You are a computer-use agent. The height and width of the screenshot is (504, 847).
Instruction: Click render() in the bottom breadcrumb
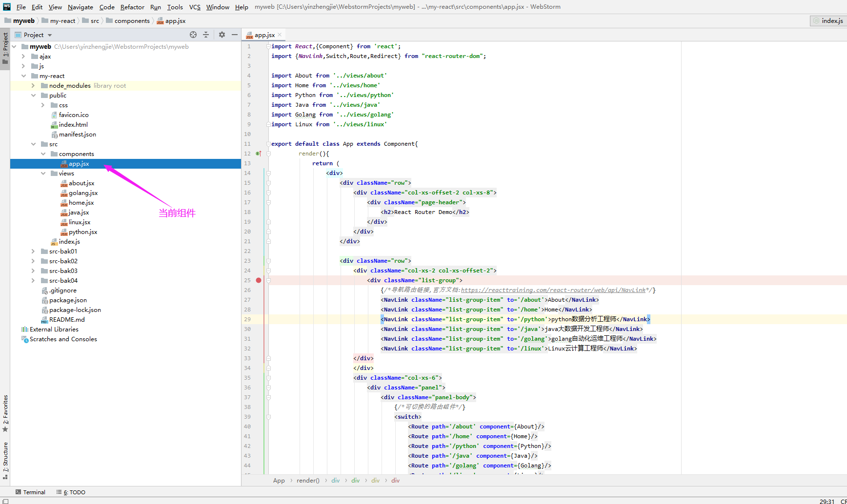308,481
